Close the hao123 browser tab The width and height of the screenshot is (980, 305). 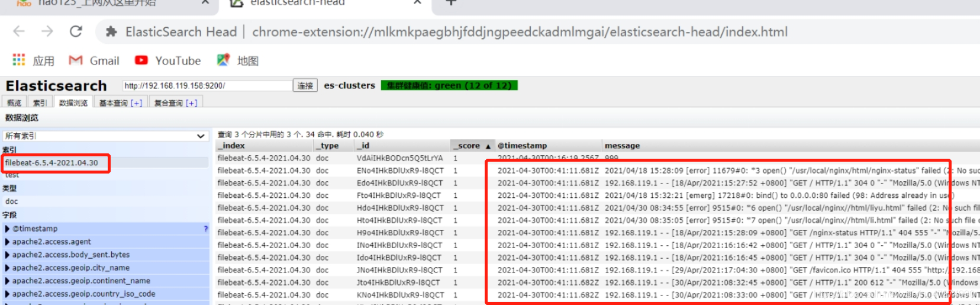[205, 3]
